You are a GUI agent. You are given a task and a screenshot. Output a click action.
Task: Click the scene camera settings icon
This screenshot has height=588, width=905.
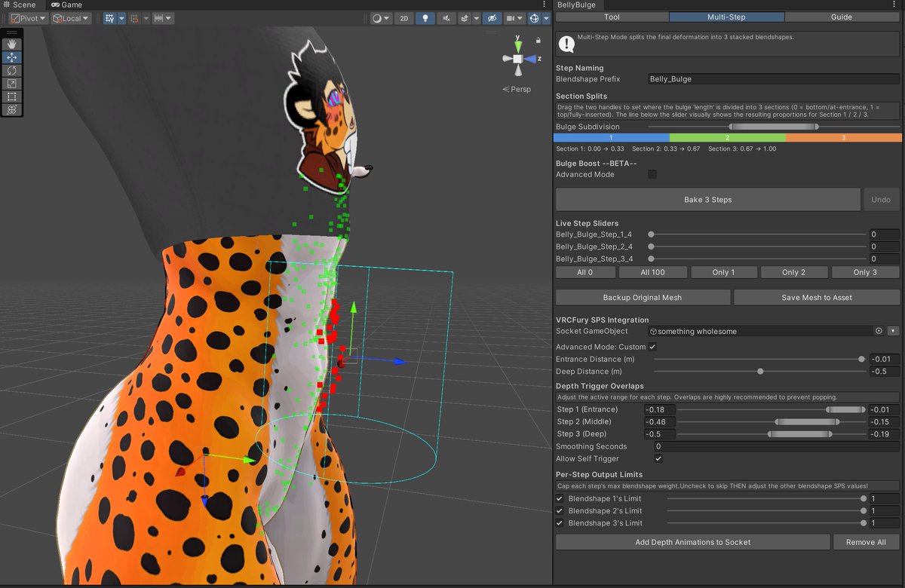coord(512,18)
